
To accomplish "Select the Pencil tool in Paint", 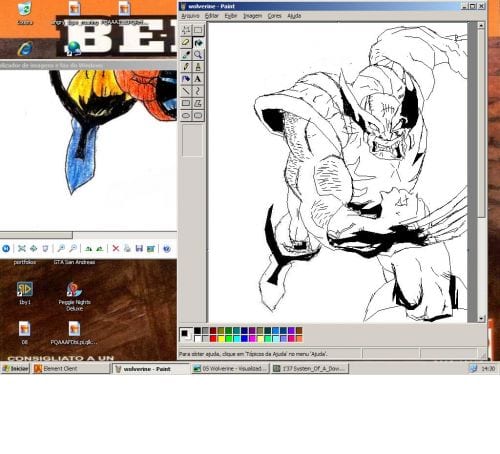I will point(186,67).
